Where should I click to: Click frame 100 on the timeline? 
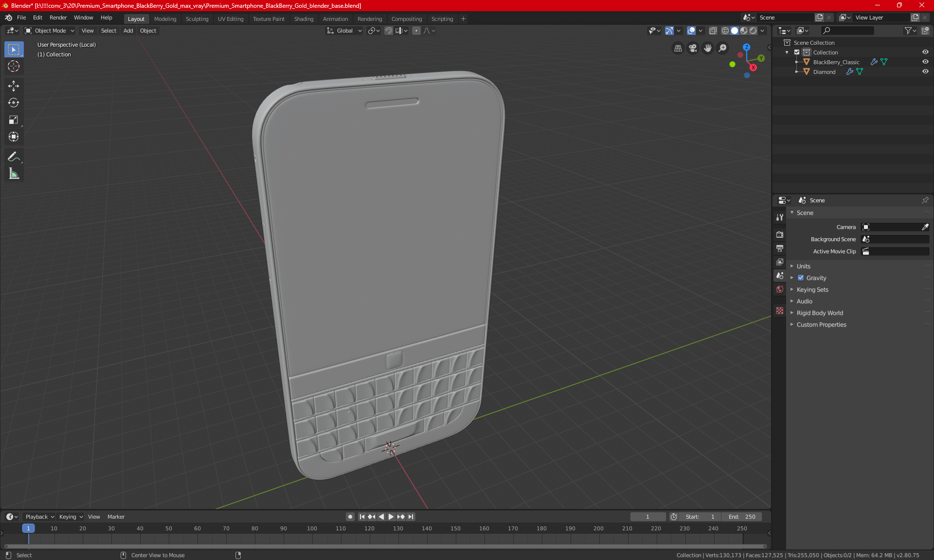click(312, 529)
